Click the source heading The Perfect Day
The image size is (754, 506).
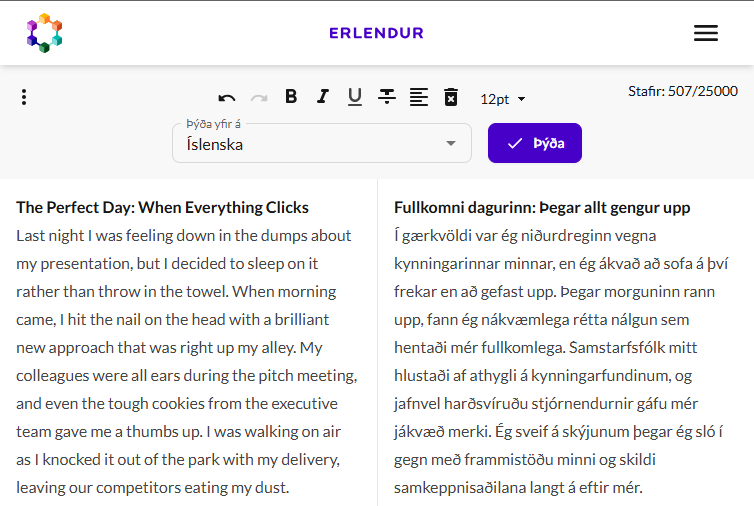163,207
